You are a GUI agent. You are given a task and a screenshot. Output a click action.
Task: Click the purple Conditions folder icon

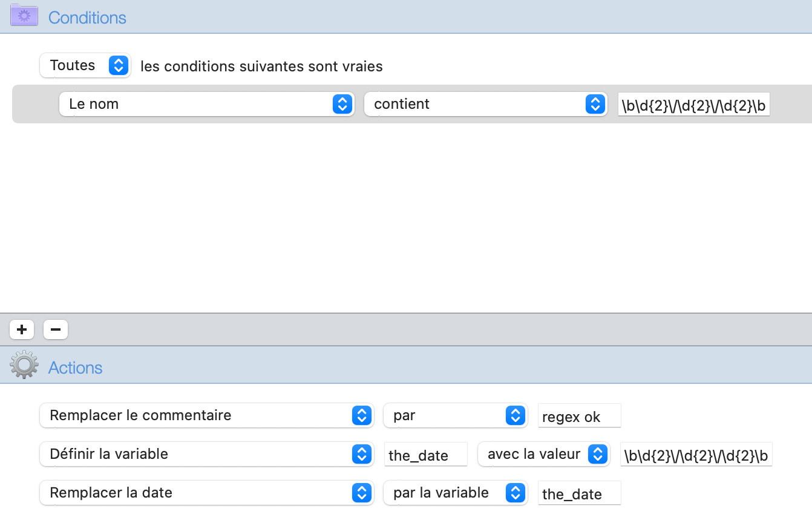coord(24,16)
